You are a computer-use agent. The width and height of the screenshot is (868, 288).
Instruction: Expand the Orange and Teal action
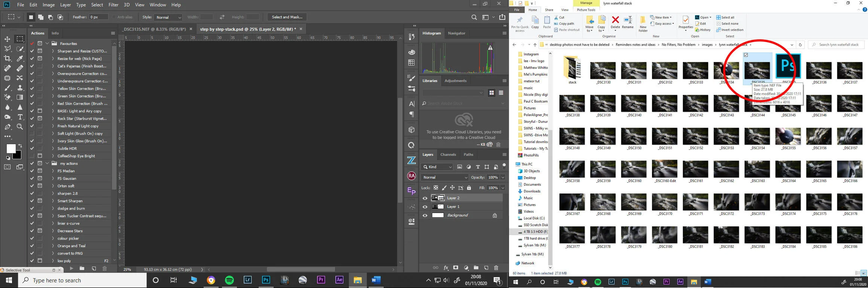pyautogui.click(x=53, y=246)
